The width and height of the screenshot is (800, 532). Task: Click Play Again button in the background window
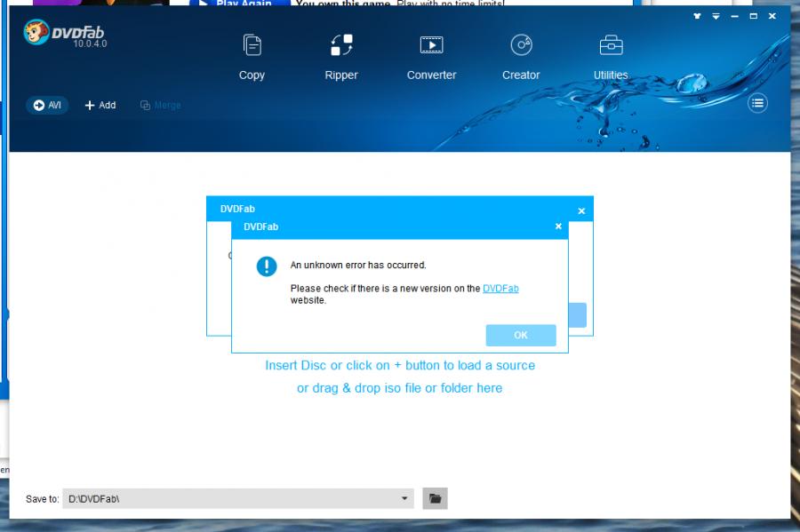pos(240,3)
